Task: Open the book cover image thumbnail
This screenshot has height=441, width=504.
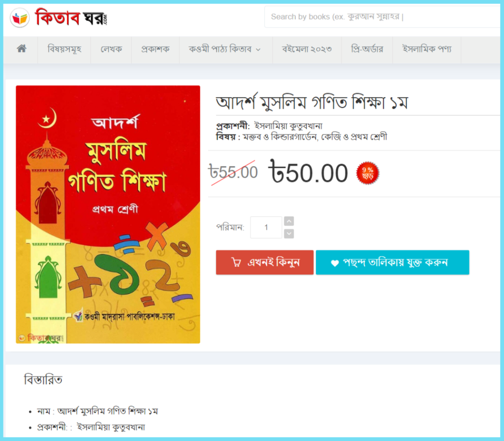Action: coord(108,214)
